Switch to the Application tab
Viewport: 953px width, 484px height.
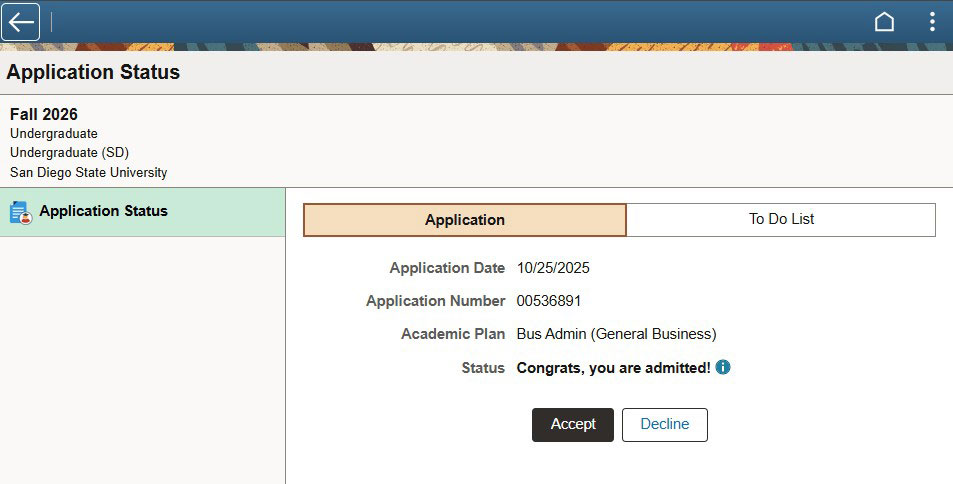click(465, 220)
